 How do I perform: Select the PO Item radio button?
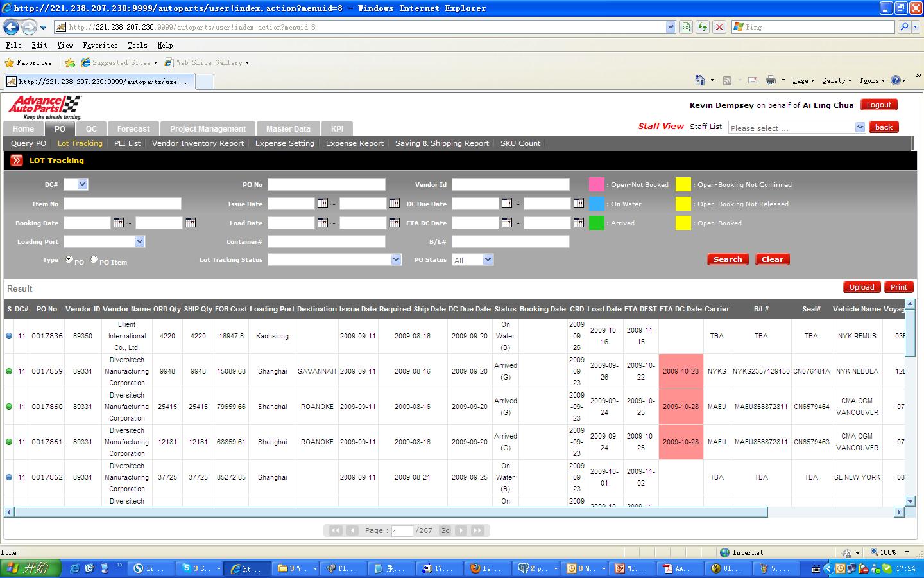click(94, 259)
